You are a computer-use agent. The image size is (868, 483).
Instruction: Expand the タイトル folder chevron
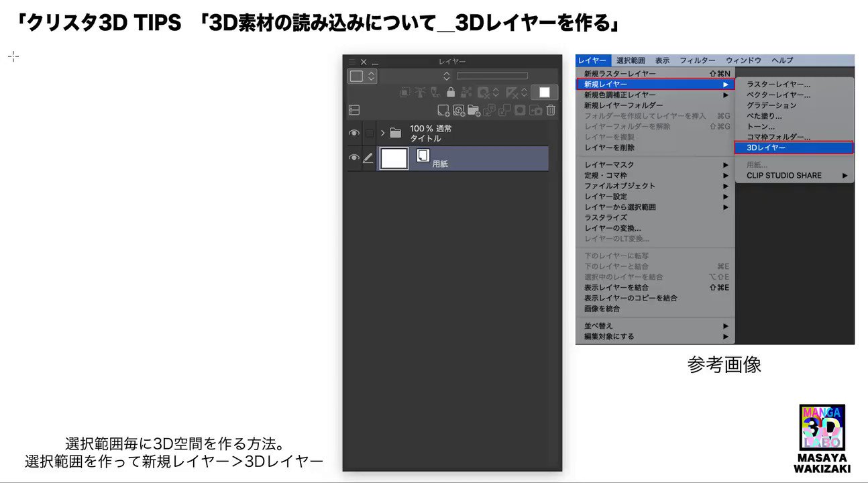pos(383,133)
